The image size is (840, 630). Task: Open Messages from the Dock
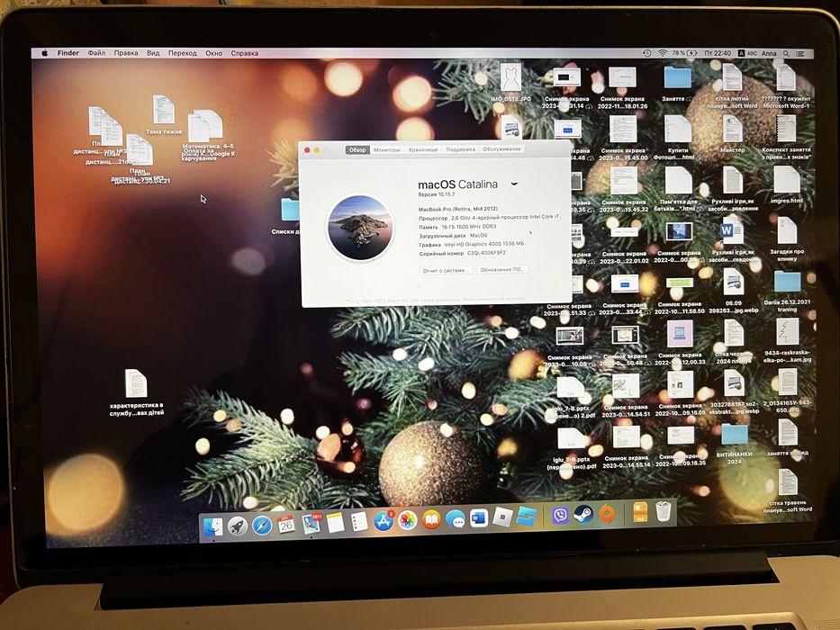pos(456,519)
